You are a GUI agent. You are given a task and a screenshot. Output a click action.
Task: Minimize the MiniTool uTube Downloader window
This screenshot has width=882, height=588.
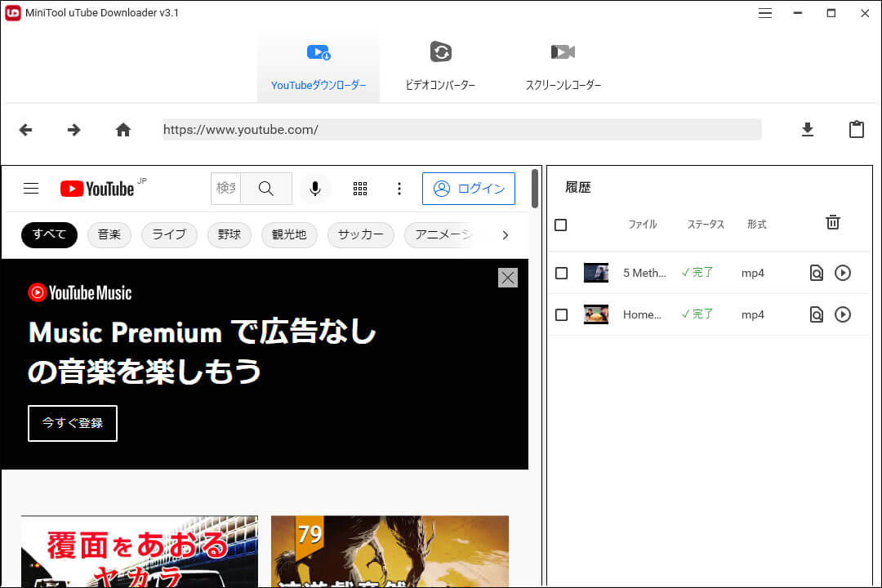798,13
